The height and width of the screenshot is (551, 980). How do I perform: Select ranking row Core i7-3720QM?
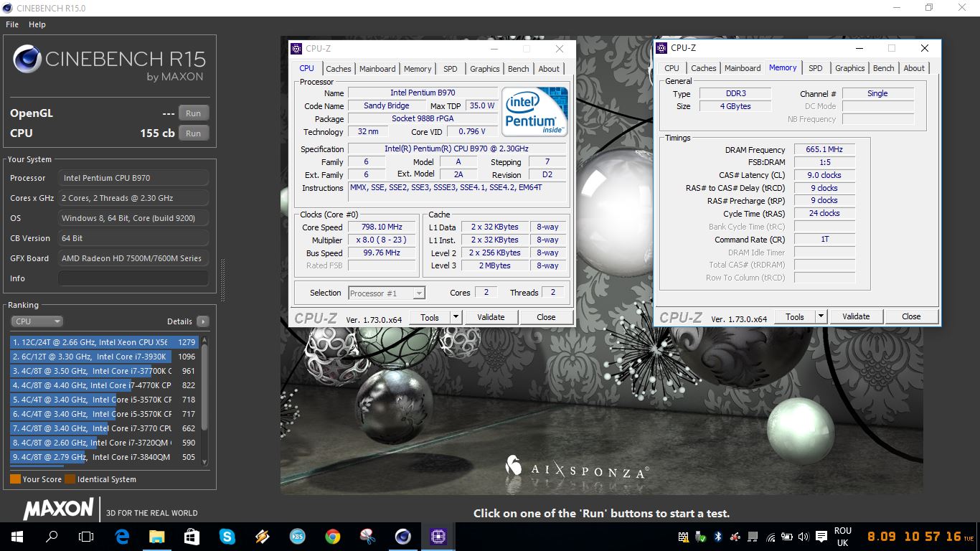[x=104, y=443]
